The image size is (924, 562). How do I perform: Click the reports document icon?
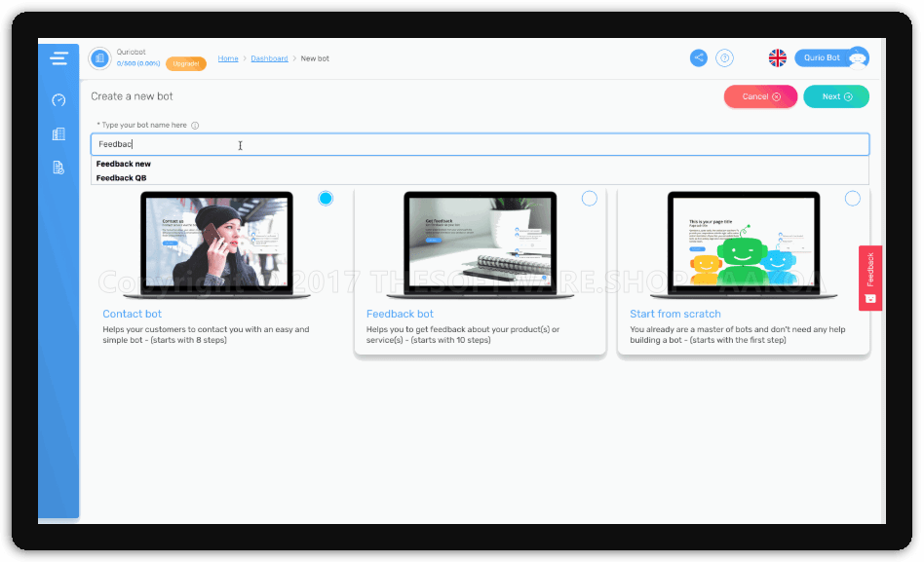[58, 167]
